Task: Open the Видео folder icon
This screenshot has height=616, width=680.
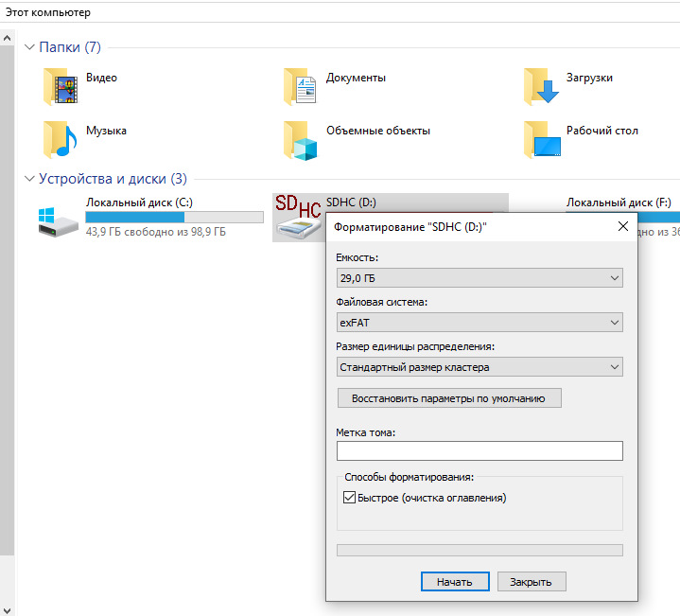Action: point(61,86)
